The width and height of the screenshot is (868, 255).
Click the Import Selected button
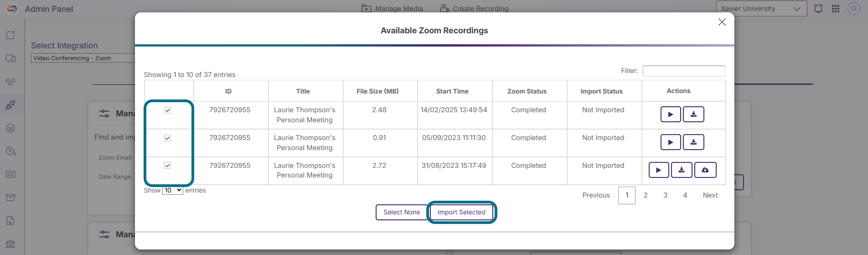pyautogui.click(x=461, y=212)
